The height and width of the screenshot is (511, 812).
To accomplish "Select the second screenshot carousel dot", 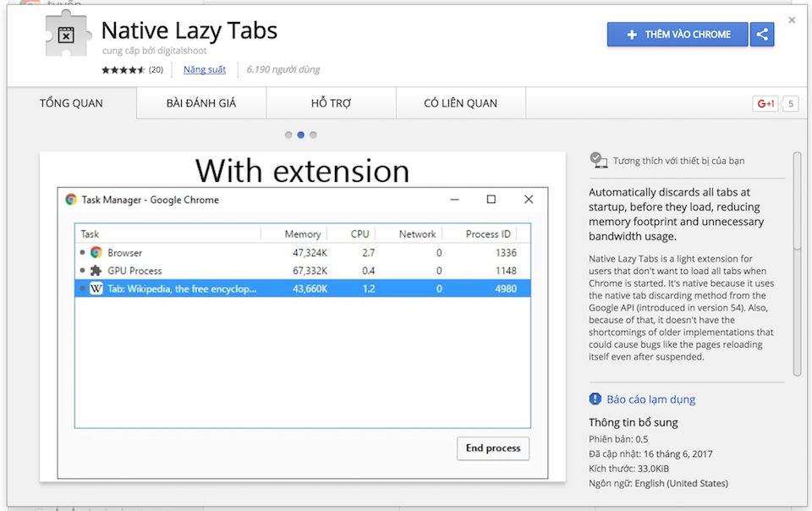I will (301, 135).
